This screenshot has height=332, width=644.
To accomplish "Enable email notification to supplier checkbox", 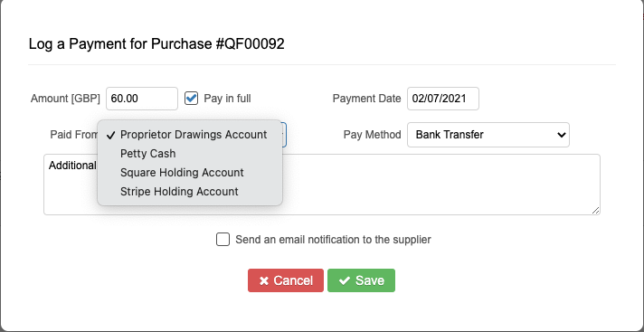I will (x=223, y=240).
